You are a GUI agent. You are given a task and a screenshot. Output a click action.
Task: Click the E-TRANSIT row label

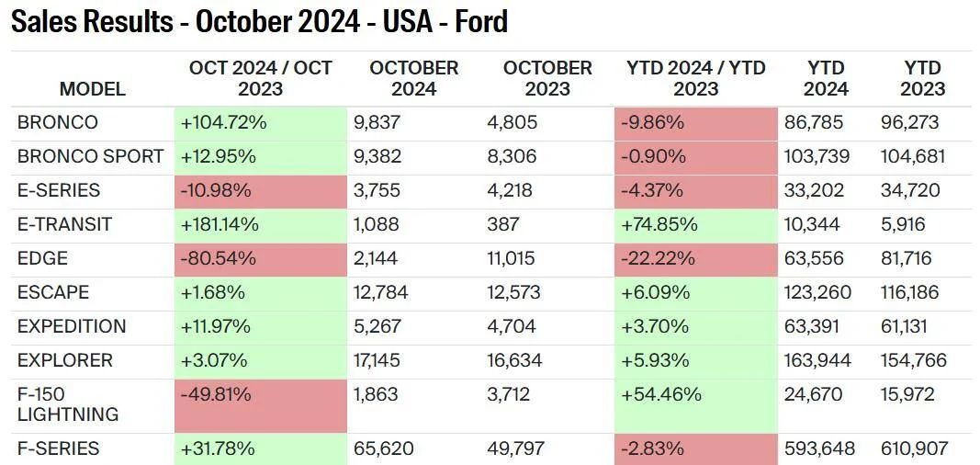tap(64, 224)
